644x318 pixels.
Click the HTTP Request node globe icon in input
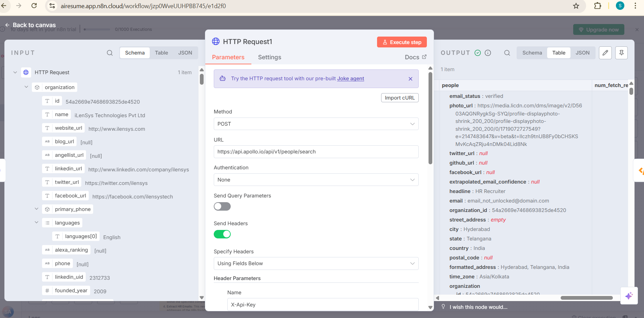[x=26, y=72]
